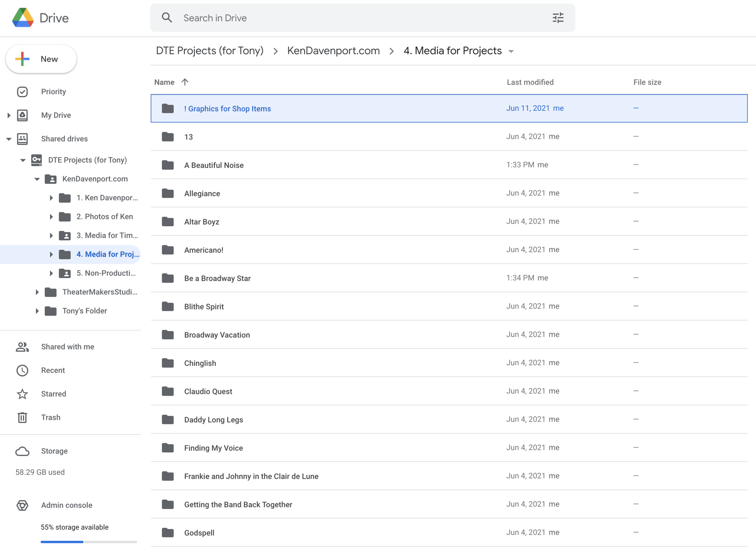The height and width of the screenshot is (552, 756).
Task: Open Shared with me section
Action: coord(67,347)
